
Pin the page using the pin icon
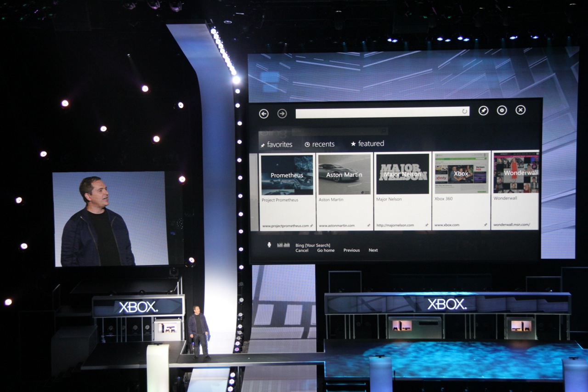pos(483,110)
